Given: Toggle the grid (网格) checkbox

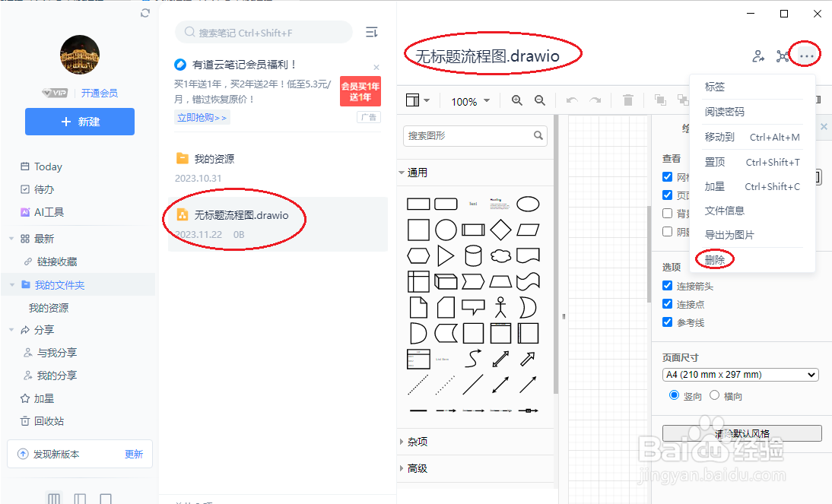Looking at the screenshot, I should click(668, 176).
